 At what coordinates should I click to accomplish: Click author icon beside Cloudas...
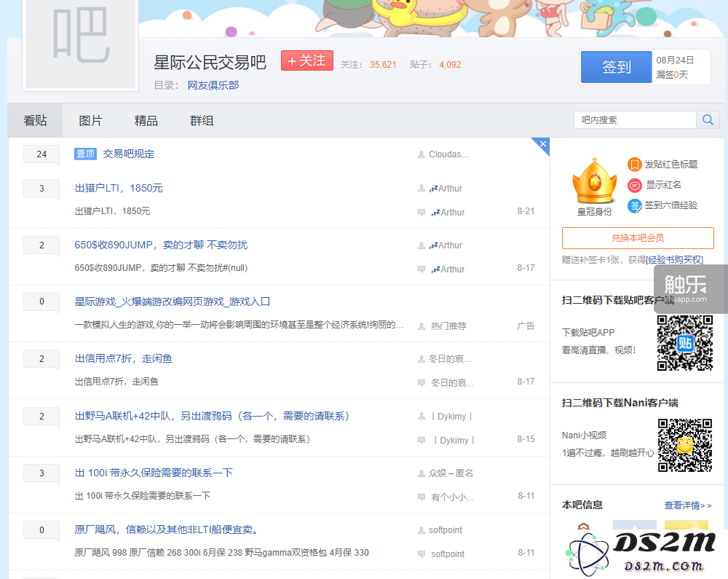[421, 154]
